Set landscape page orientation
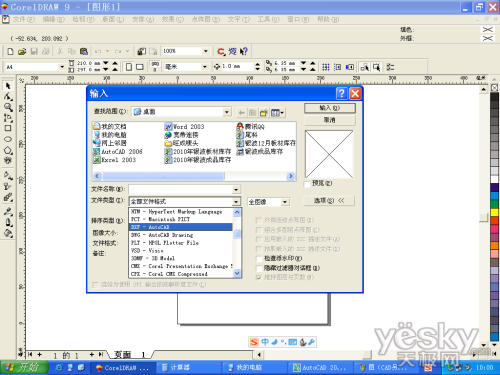 [140, 67]
